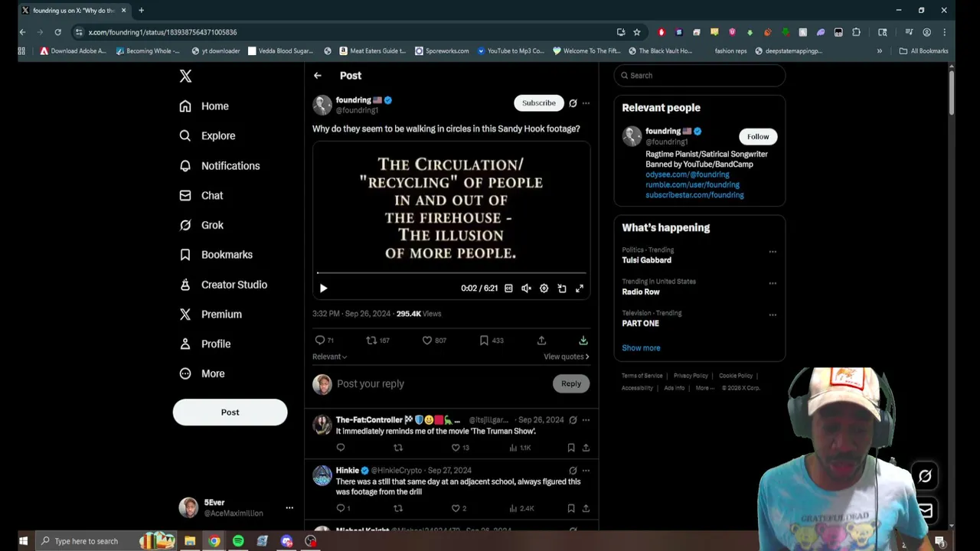Open three-dot menu on foundring post
The width and height of the screenshot is (980, 551).
click(x=586, y=103)
